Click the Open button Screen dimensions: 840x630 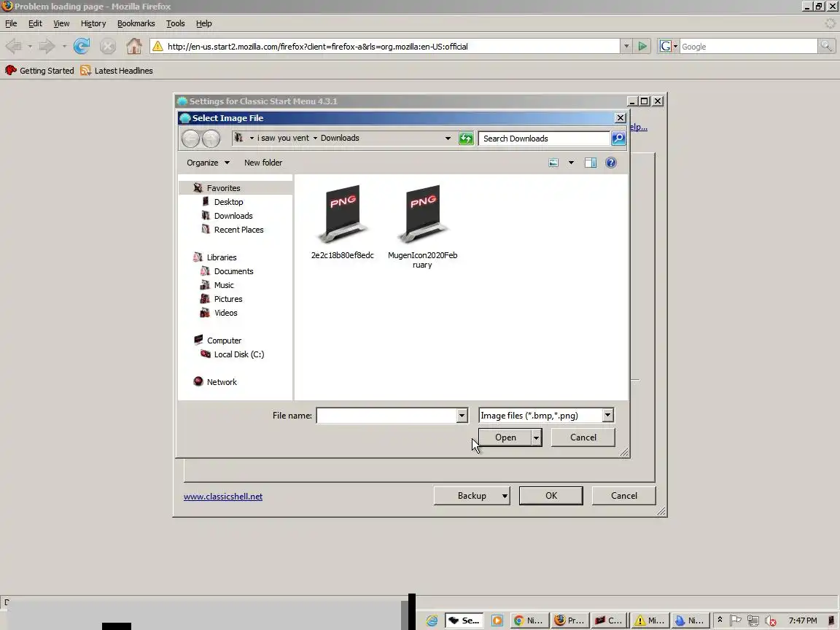tap(505, 437)
